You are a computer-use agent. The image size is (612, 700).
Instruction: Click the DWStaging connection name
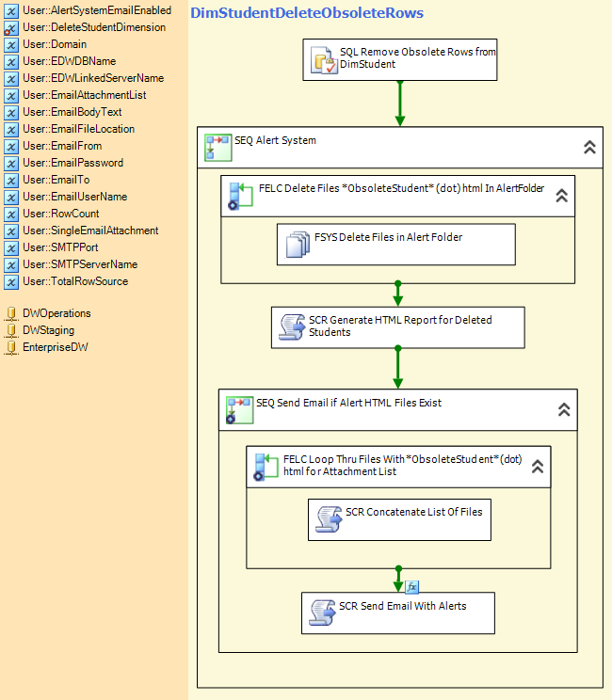click(x=49, y=331)
